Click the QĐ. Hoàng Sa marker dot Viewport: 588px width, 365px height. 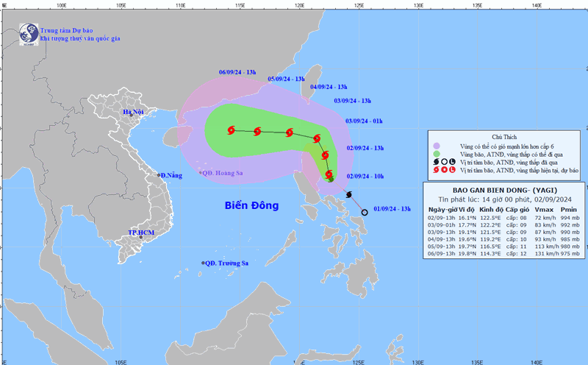(201, 173)
